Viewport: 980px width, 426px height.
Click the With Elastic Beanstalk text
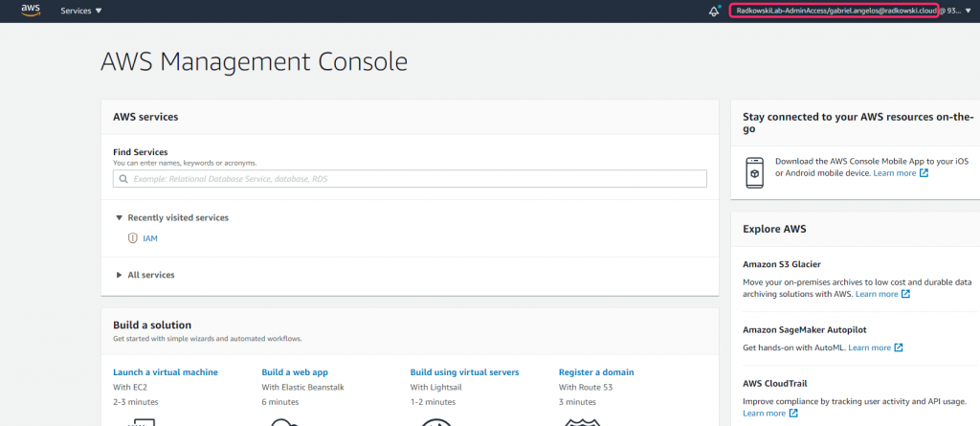[302, 387]
